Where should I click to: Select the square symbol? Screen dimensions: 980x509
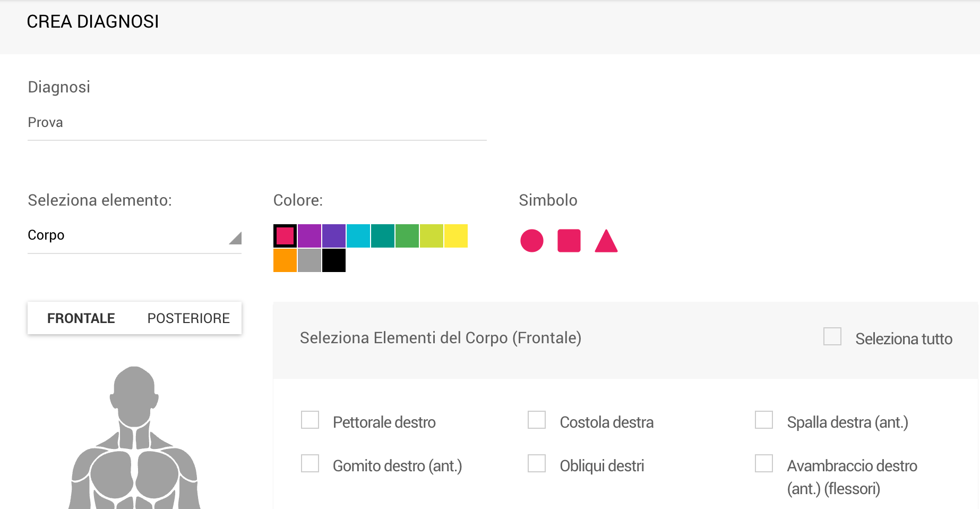pyautogui.click(x=569, y=241)
